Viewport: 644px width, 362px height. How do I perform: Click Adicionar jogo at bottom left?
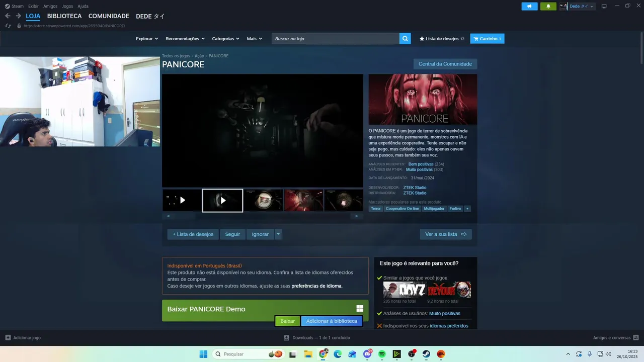pyautogui.click(x=23, y=338)
